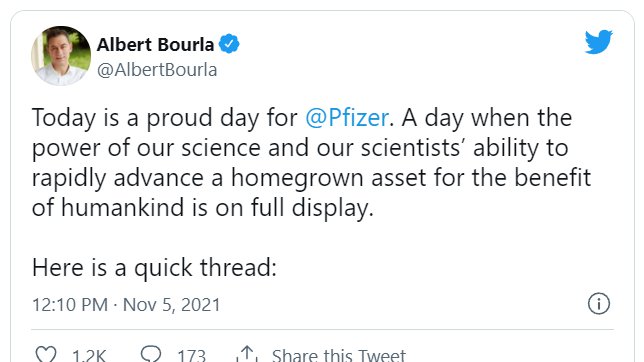Click the Nov 5, 2021 date
This screenshot has height=362, width=644.
point(172,305)
